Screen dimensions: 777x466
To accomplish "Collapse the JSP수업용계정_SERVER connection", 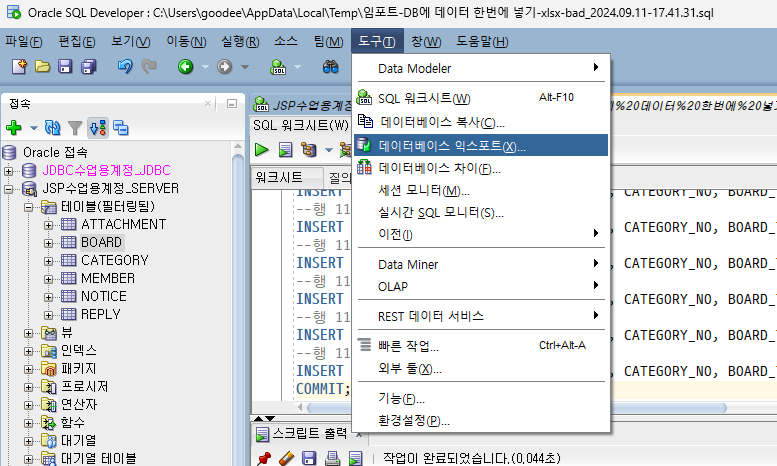I will coord(8,189).
